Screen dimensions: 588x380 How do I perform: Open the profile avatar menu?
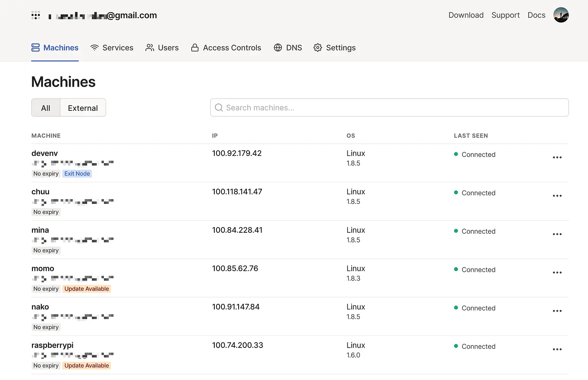point(561,15)
